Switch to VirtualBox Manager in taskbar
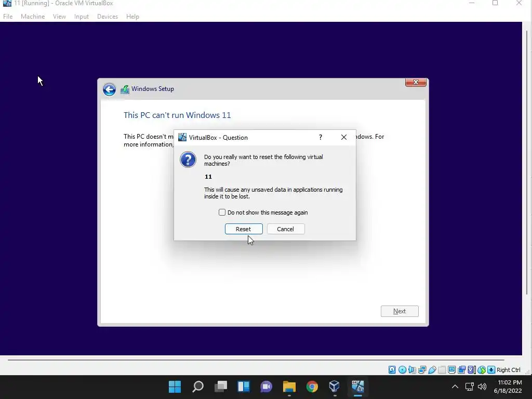 pos(335,387)
